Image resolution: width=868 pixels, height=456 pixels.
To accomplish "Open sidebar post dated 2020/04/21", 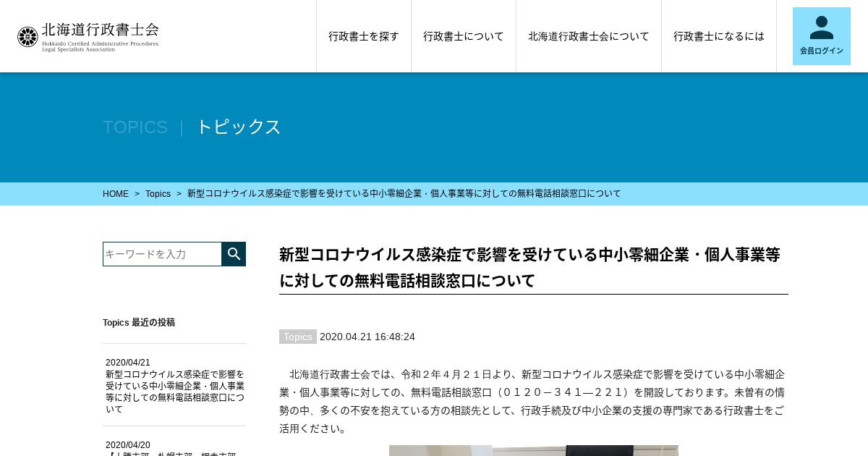I will pos(174,386).
